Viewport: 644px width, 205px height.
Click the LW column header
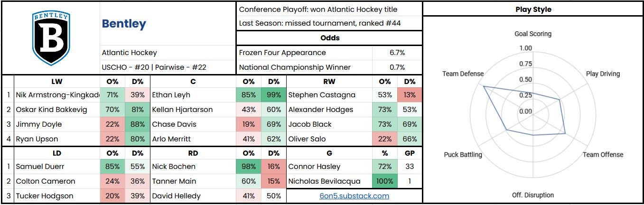[56, 81]
